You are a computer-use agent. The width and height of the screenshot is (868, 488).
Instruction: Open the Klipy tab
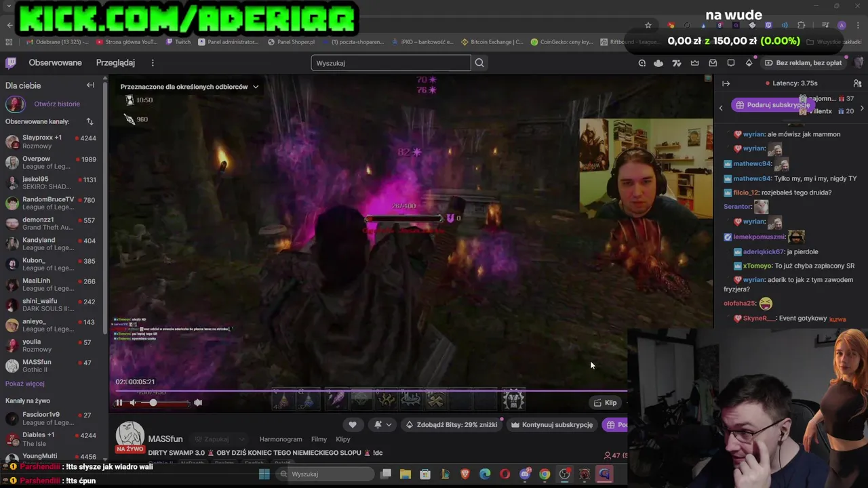[343, 439]
